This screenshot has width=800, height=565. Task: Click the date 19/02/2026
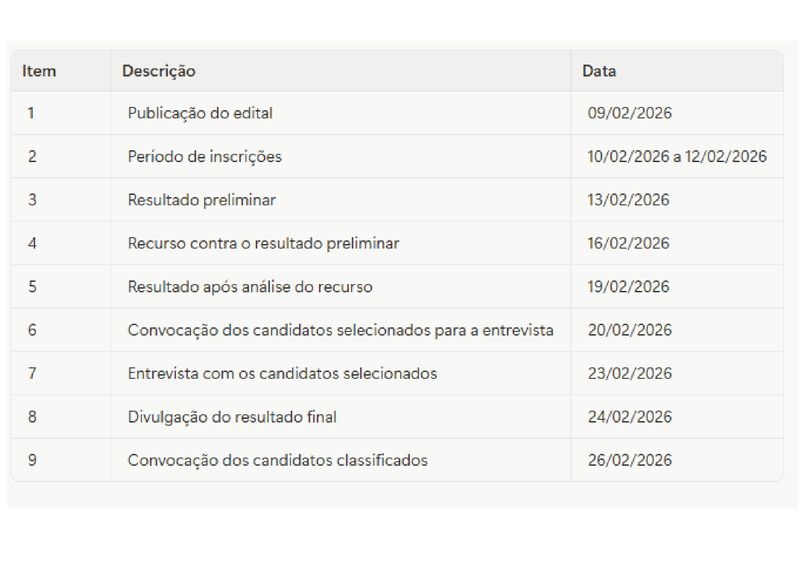point(629,287)
